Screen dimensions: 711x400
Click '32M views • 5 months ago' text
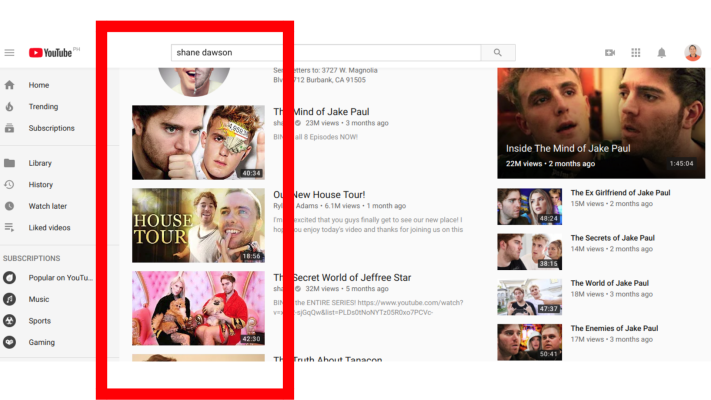coord(347,289)
